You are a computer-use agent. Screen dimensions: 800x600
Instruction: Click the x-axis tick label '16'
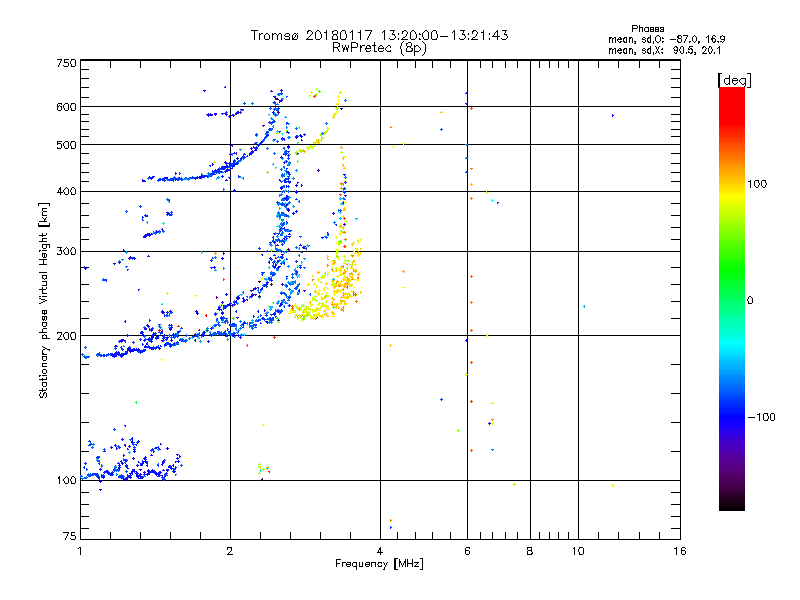pyautogui.click(x=680, y=551)
